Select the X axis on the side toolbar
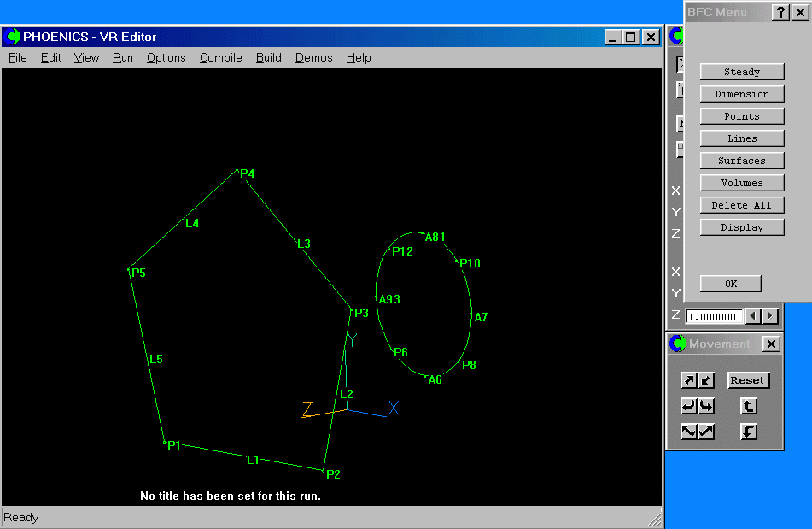Image resolution: width=812 pixels, height=529 pixels. click(675, 190)
